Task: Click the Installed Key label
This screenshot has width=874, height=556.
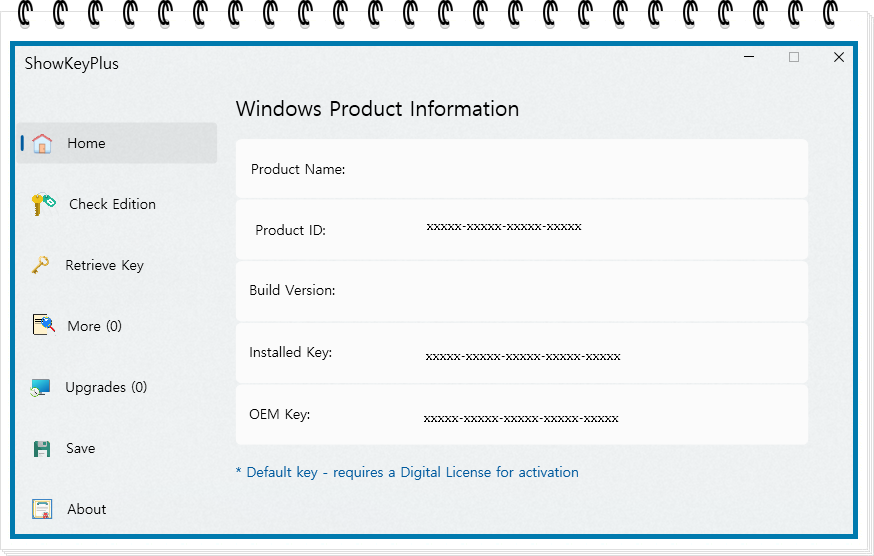Action: (x=290, y=352)
